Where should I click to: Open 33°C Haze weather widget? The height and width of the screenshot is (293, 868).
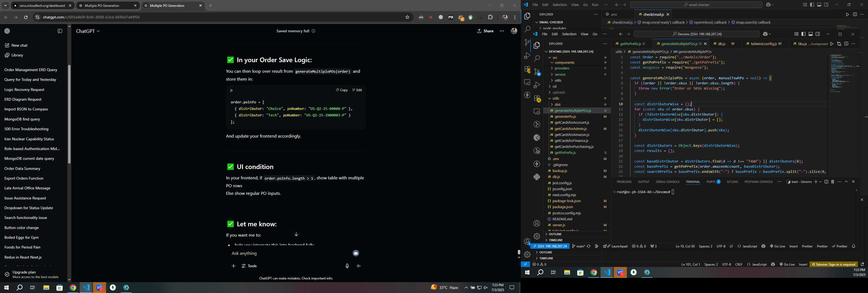pyautogui.click(x=445, y=288)
